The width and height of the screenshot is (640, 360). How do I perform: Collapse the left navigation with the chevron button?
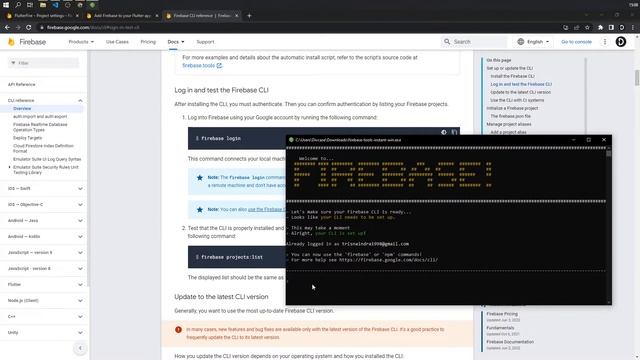tap(80, 348)
